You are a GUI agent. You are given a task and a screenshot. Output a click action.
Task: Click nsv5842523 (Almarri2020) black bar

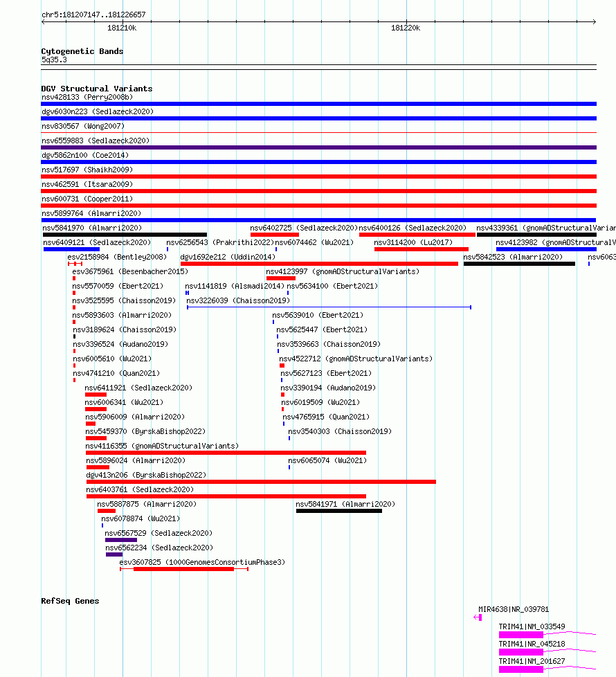click(519, 264)
